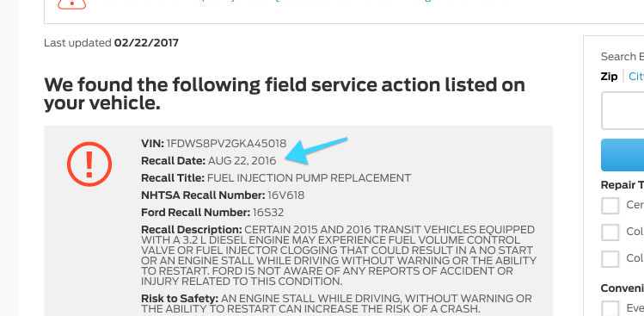Image resolution: width=644 pixels, height=316 pixels.
Task: Click the Recall Description paragraph text
Action: tap(339, 255)
